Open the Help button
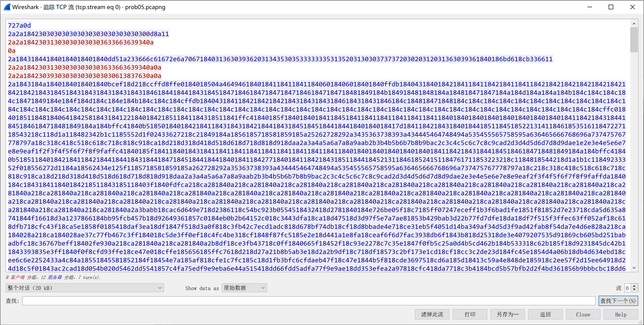This screenshot has width=644, height=325. coord(621,314)
